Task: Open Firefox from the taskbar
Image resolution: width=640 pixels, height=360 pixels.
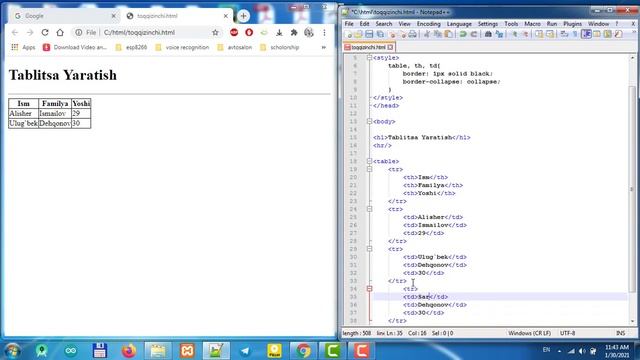Action: pos(129,351)
